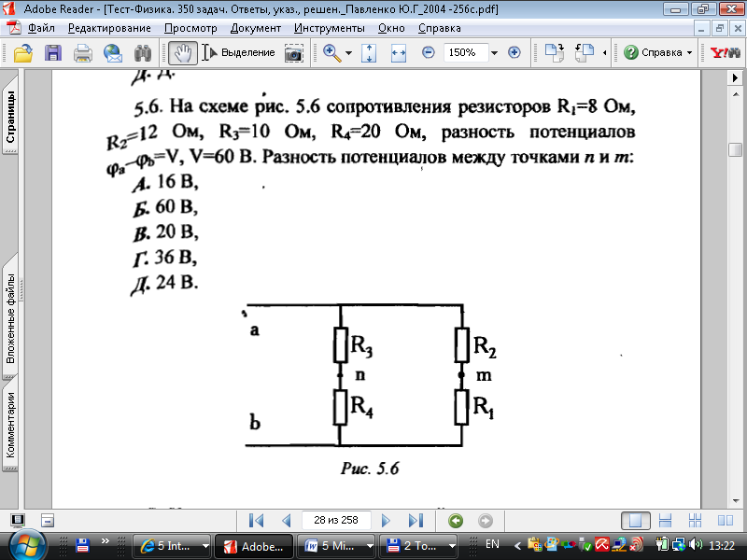
Task: Go to next view gray arrow
Action: [x=486, y=521]
